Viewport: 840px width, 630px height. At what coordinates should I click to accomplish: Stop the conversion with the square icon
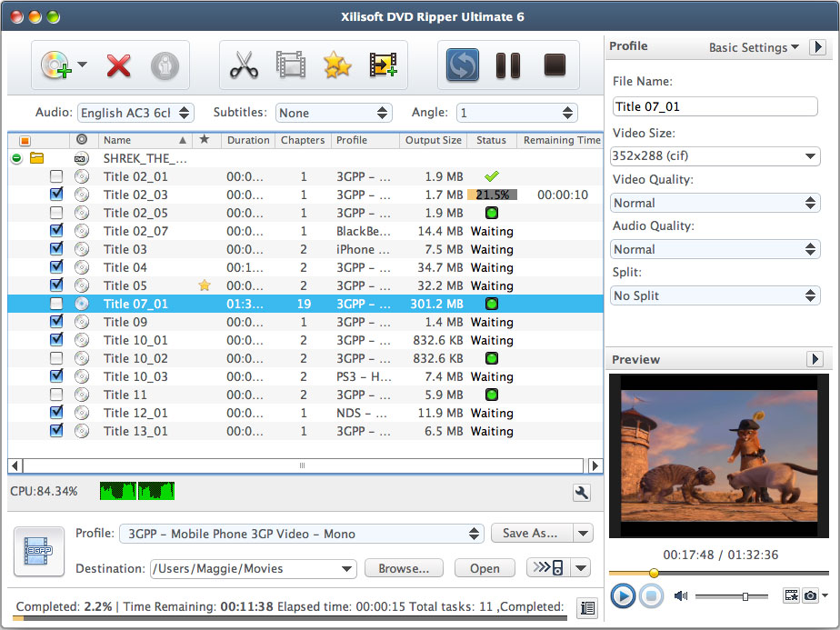pos(555,65)
